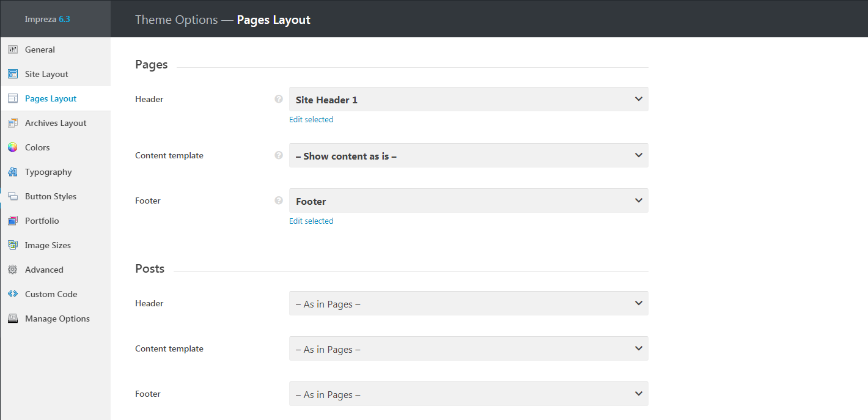Open the Pages Header dropdown
Screen dimensions: 868x420
(468, 99)
